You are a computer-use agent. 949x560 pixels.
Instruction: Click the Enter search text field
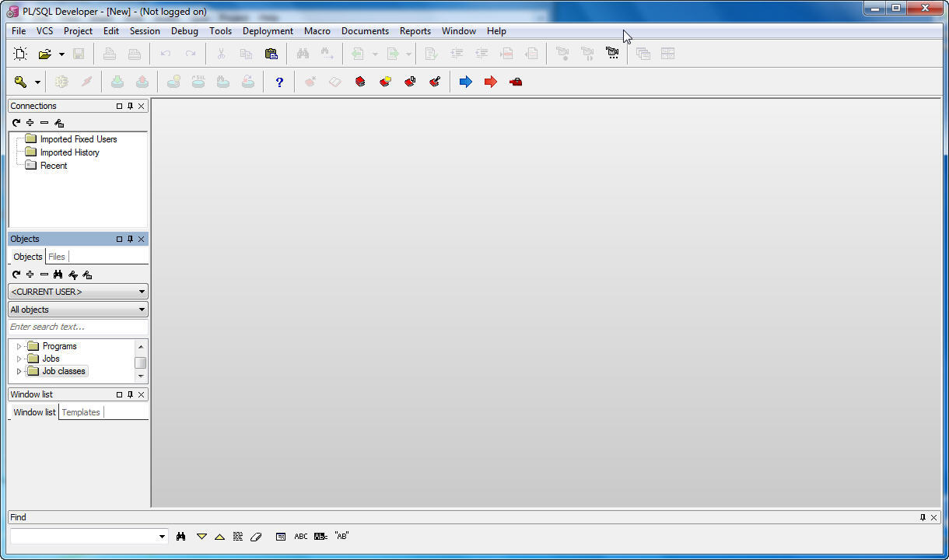tap(78, 327)
